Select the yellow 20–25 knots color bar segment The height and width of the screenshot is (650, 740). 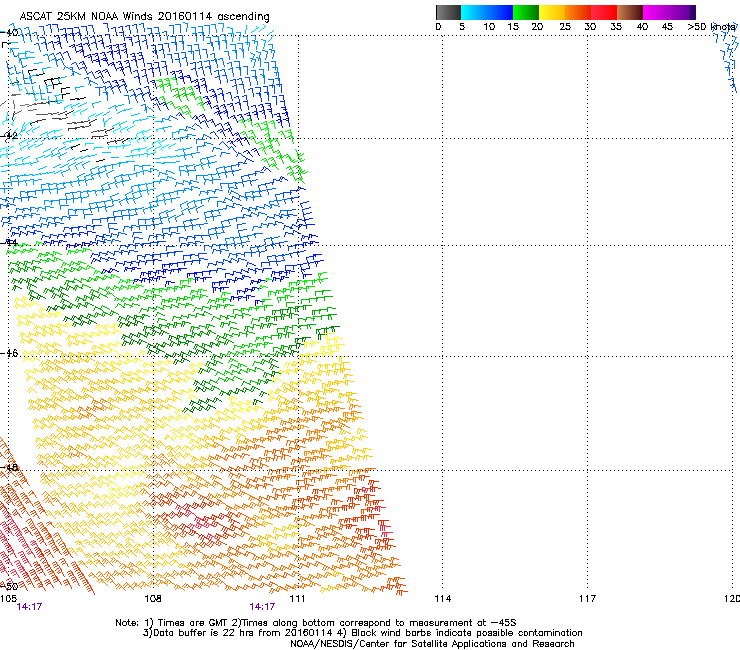coord(552,12)
